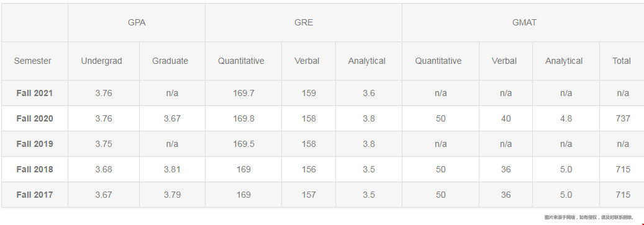Click the 737 GMAT total cell
The width and height of the screenshot is (644, 225).
click(x=623, y=118)
